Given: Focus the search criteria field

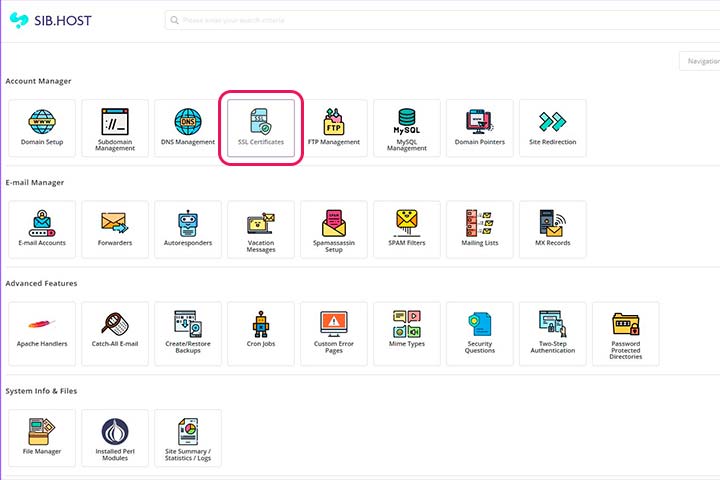Looking at the screenshot, I should (x=442, y=20).
